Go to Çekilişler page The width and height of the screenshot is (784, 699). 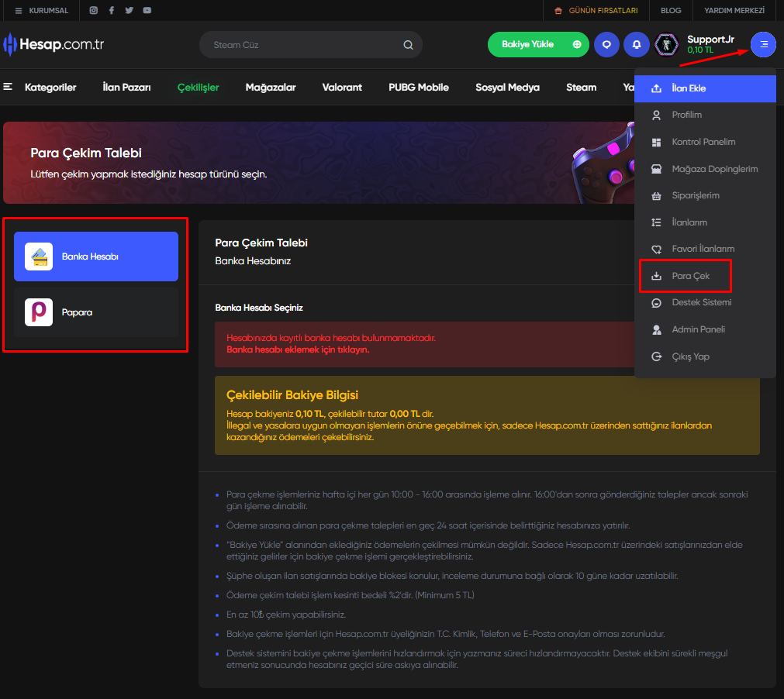[x=198, y=88]
